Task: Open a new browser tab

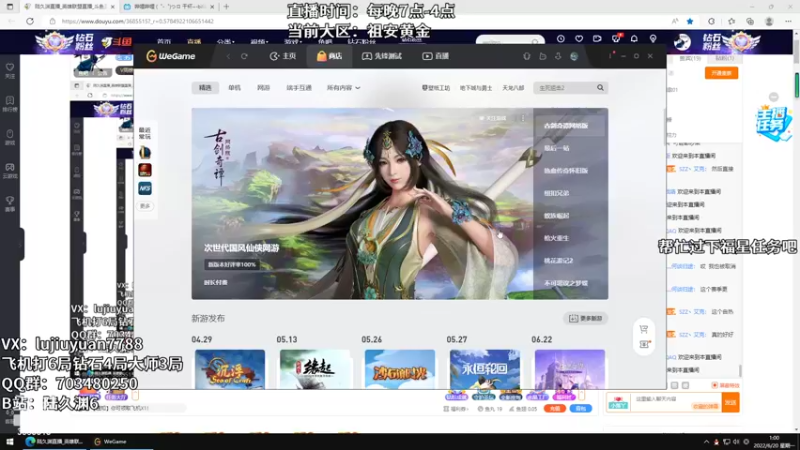Action: pos(226,7)
